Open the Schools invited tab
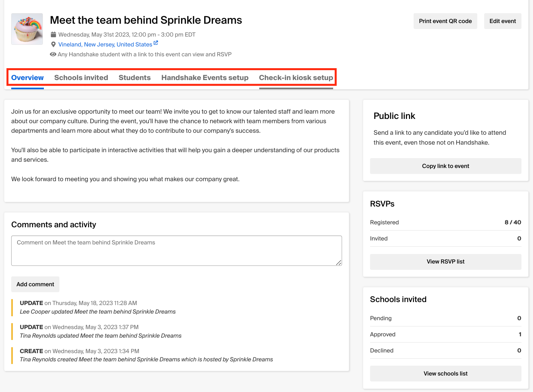Image resolution: width=533 pixels, height=392 pixels. (x=81, y=78)
